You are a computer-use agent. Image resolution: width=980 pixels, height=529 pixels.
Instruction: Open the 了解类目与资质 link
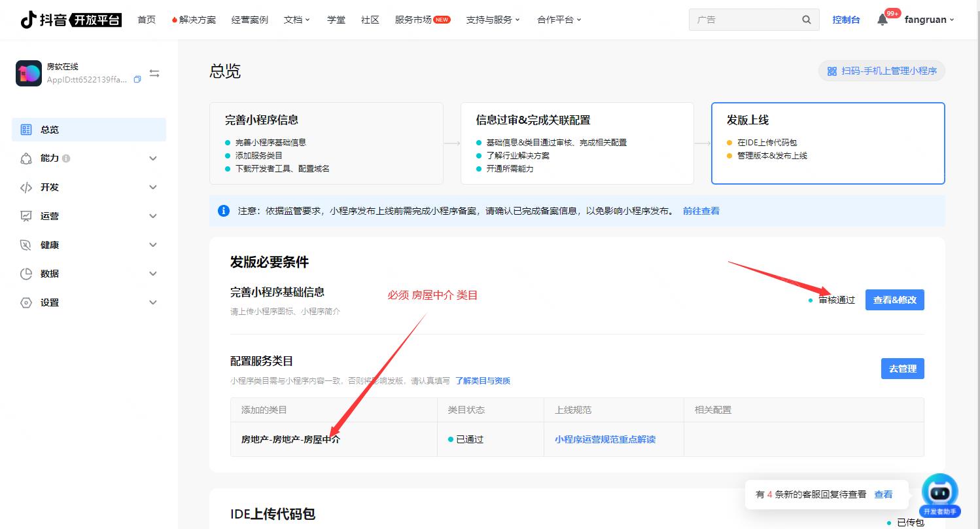pos(483,380)
